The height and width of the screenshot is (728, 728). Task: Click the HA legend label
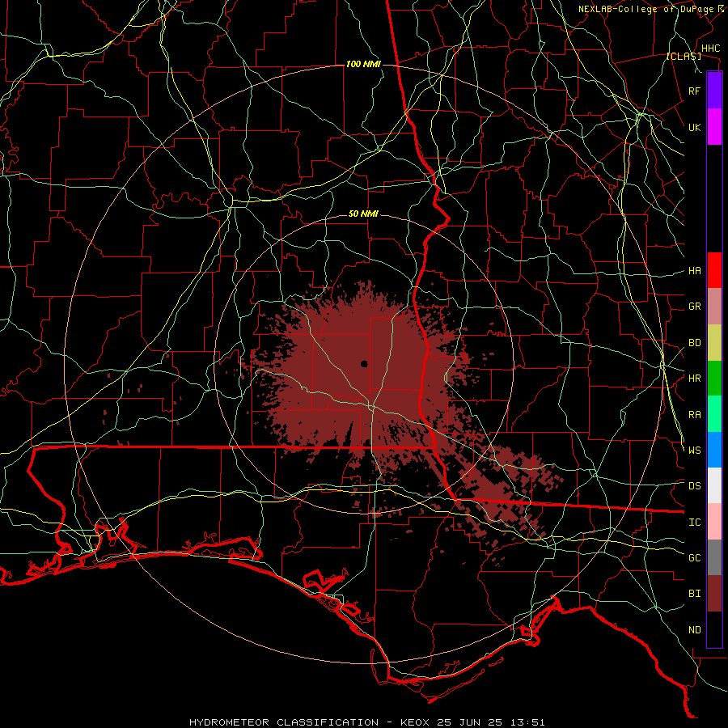(694, 271)
